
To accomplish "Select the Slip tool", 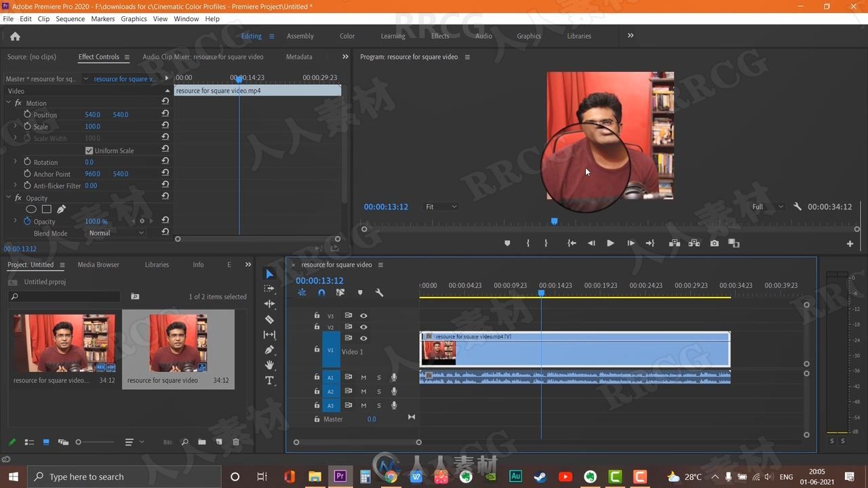I will [x=269, y=334].
